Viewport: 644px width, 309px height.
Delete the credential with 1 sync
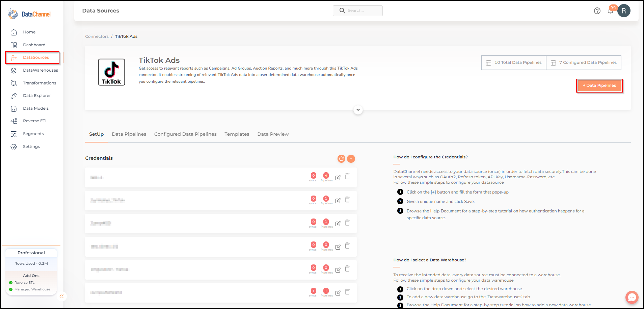pos(347,292)
